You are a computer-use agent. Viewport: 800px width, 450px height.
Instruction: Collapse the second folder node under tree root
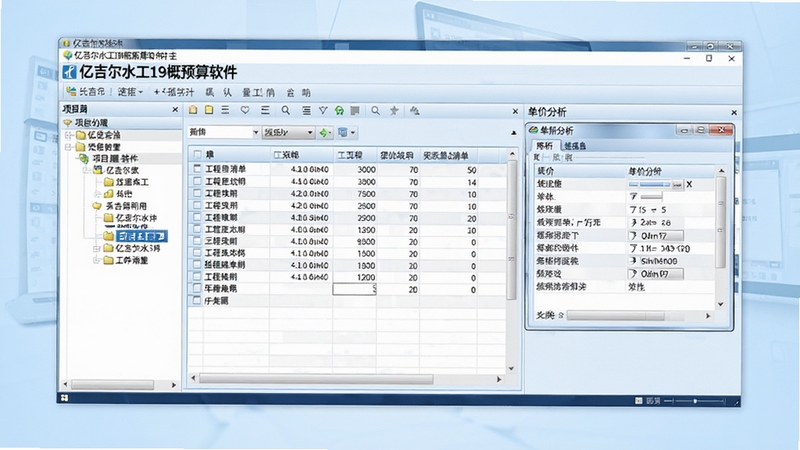pos(69,147)
